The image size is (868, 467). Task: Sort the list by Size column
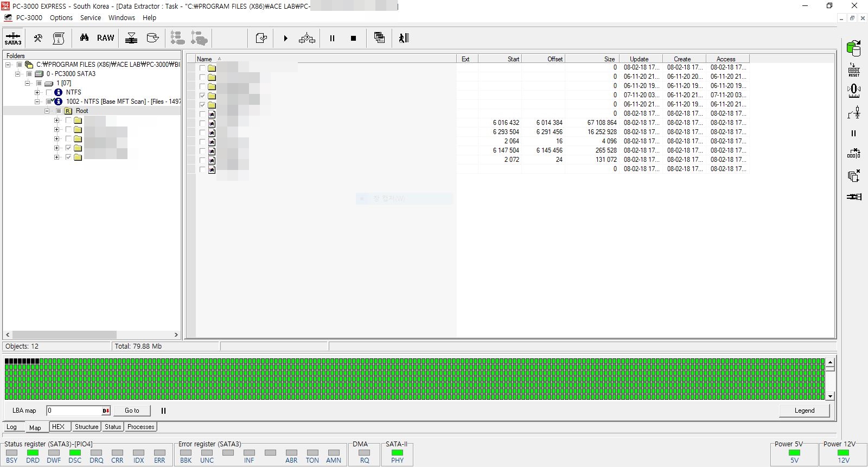pyautogui.click(x=592, y=59)
